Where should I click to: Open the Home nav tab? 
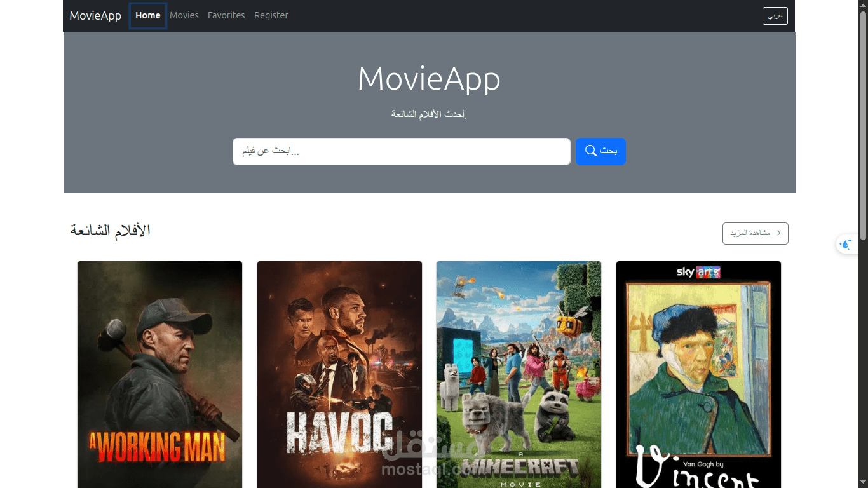click(148, 15)
